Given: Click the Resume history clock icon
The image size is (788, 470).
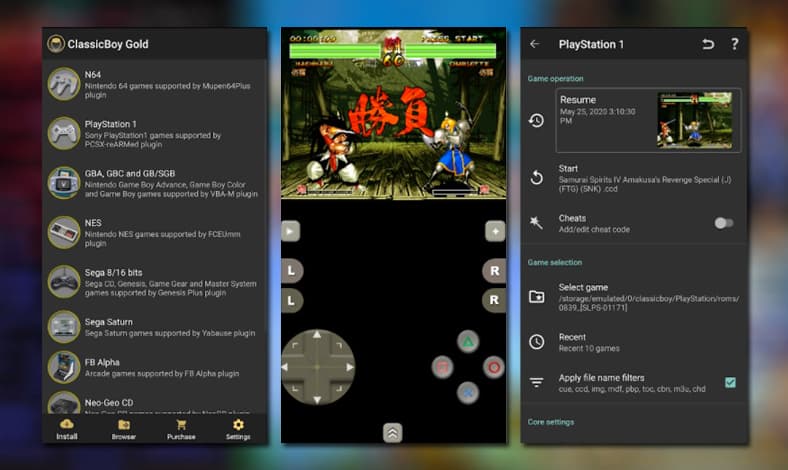Looking at the screenshot, I should pos(536,120).
